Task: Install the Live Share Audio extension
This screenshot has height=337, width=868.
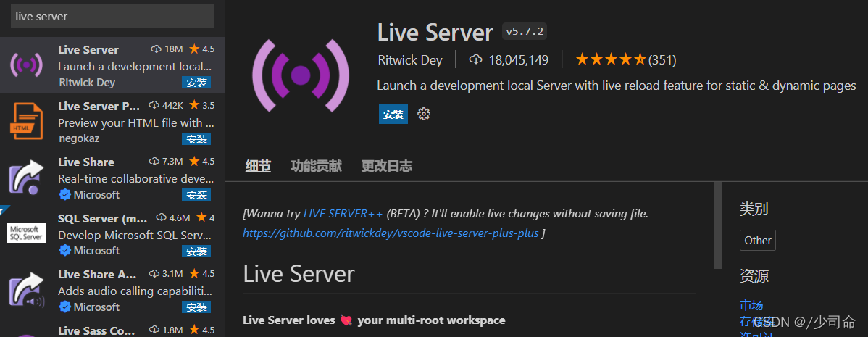Action: pyautogui.click(x=196, y=307)
